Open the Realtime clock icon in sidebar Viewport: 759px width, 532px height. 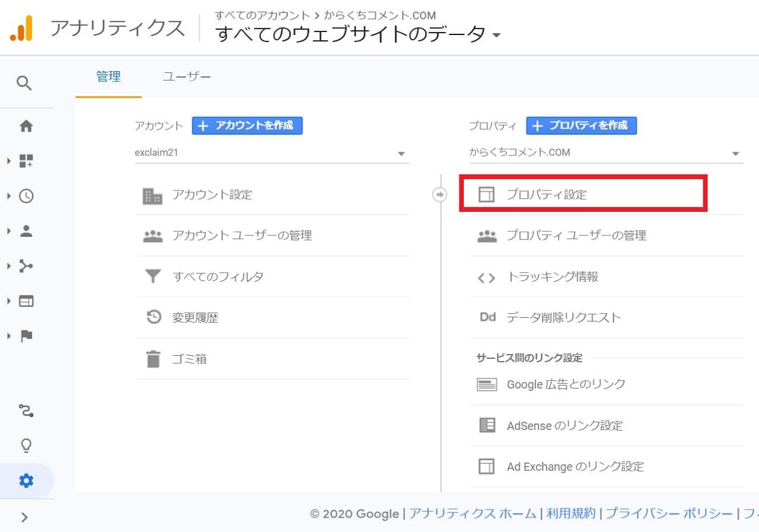[26, 196]
